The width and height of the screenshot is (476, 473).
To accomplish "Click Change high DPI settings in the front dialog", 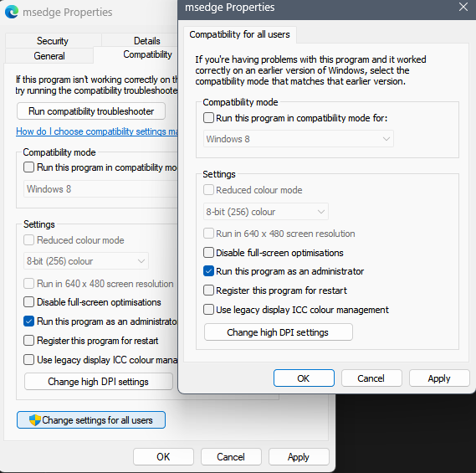I will coord(279,332).
